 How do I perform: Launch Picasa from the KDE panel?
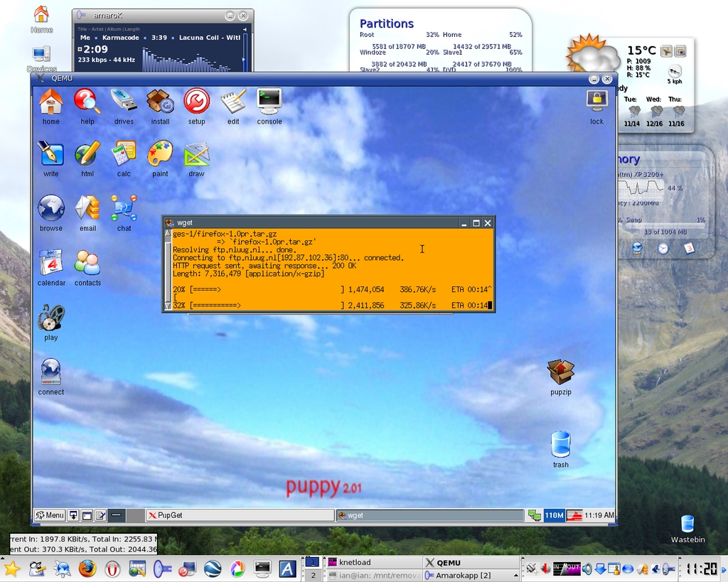(x=237, y=568)
